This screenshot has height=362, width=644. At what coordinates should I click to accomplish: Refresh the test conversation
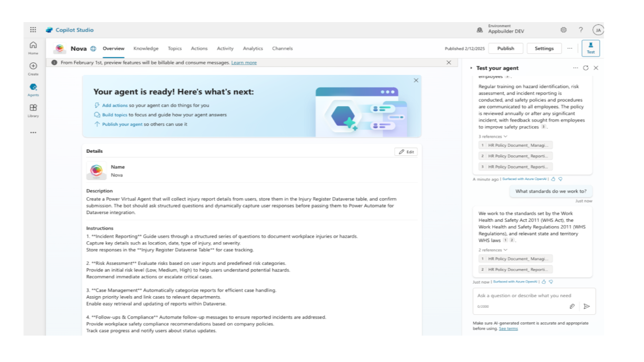coord(586,68)
